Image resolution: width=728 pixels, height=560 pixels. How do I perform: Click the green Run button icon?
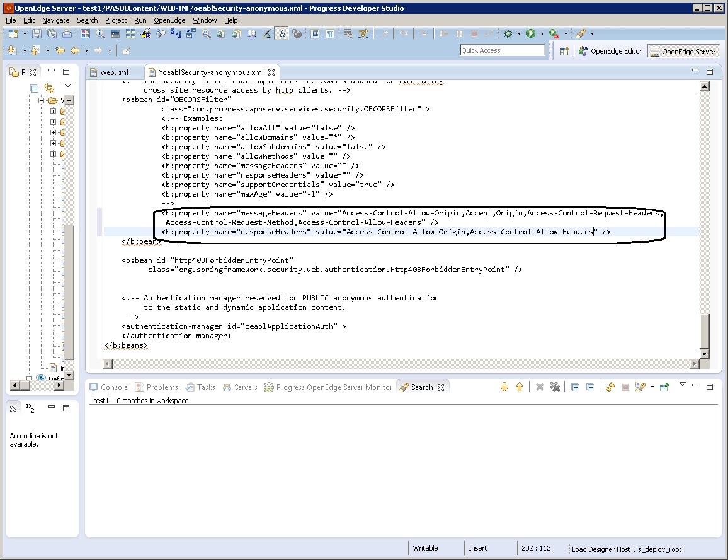(531, 33)
